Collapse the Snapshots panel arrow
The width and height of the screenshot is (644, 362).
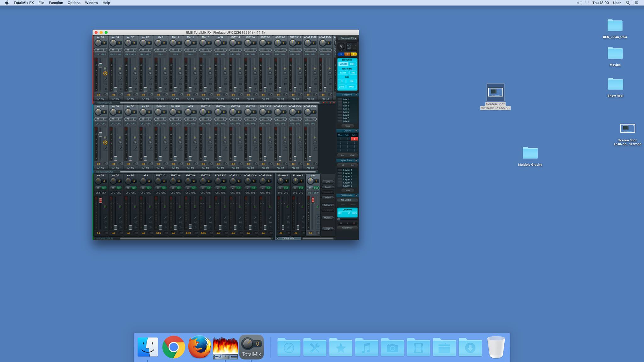[x=356, y=95]
